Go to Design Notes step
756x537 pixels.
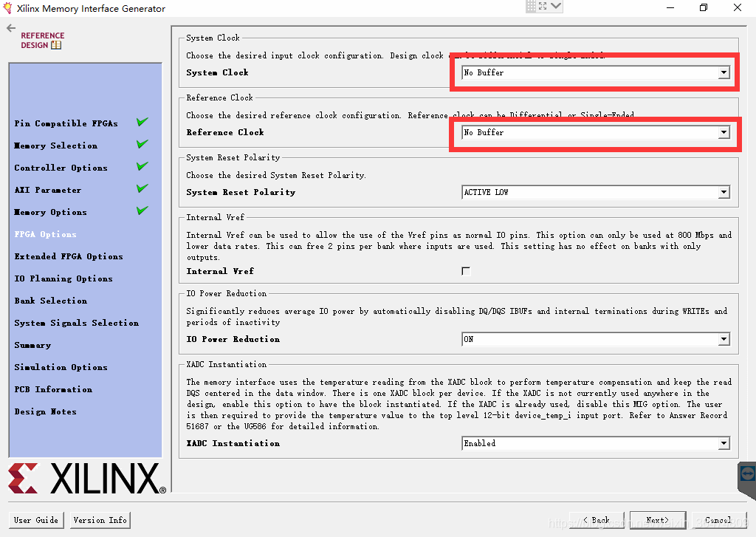click(x=45, y=412)
